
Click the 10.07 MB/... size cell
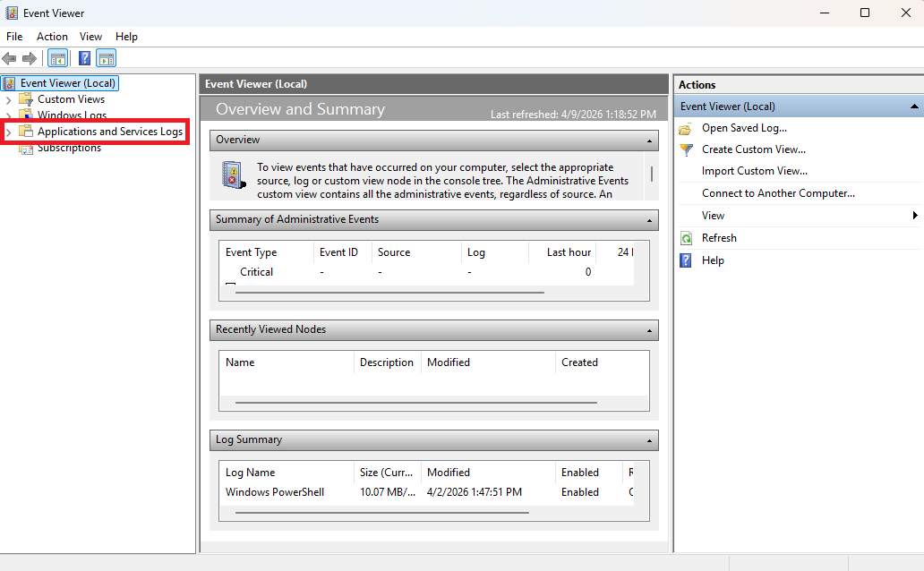click(x=387, y=492)
